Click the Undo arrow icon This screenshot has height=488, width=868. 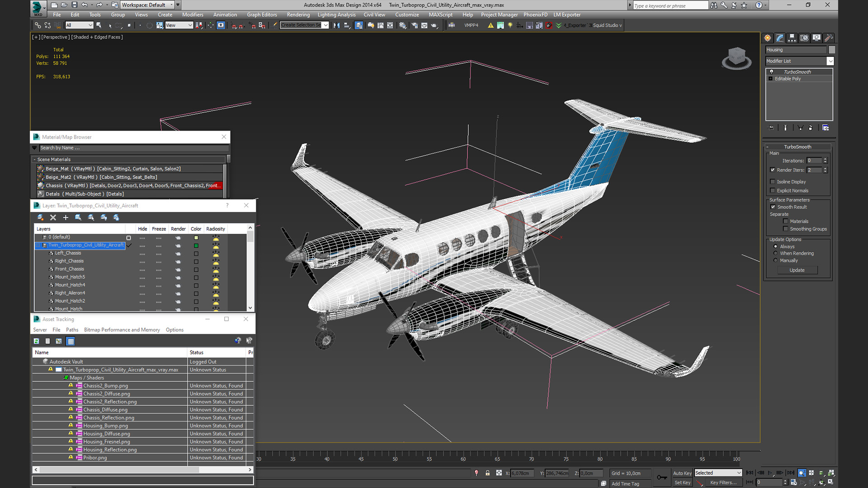coord(85,5)
